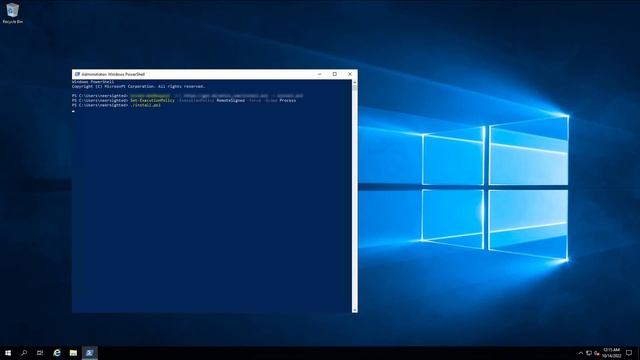
Task: Click the PowerShell window title bar icon
Action: (77, 74)
